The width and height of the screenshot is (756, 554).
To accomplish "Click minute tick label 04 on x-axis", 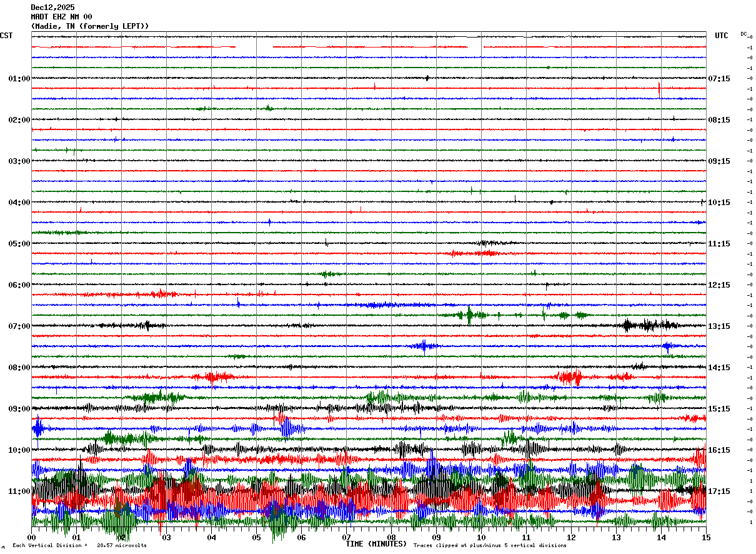I will (x=212, y=538).
